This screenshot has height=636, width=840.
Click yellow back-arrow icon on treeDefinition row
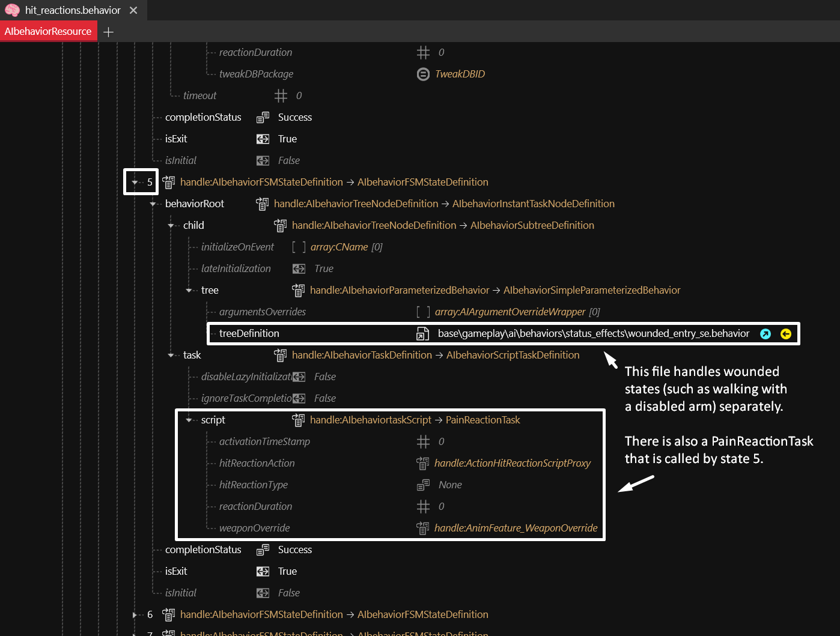click(785, 334)
